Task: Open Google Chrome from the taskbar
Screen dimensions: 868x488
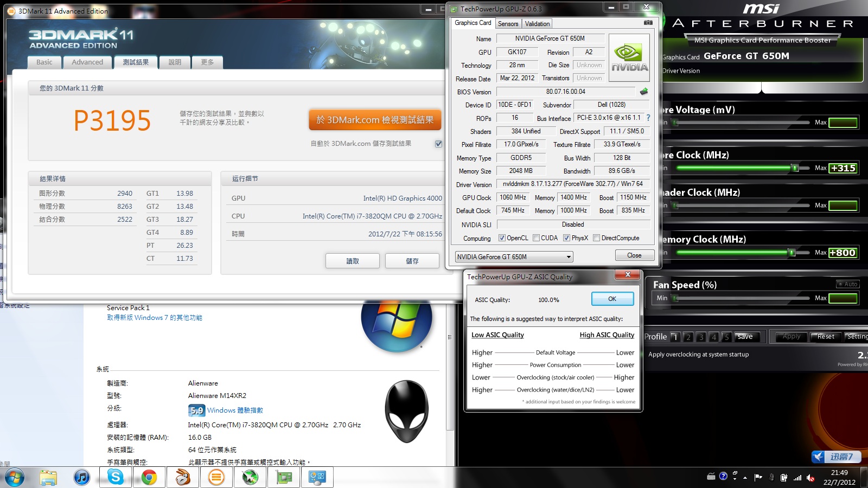Action: (149, 478)
